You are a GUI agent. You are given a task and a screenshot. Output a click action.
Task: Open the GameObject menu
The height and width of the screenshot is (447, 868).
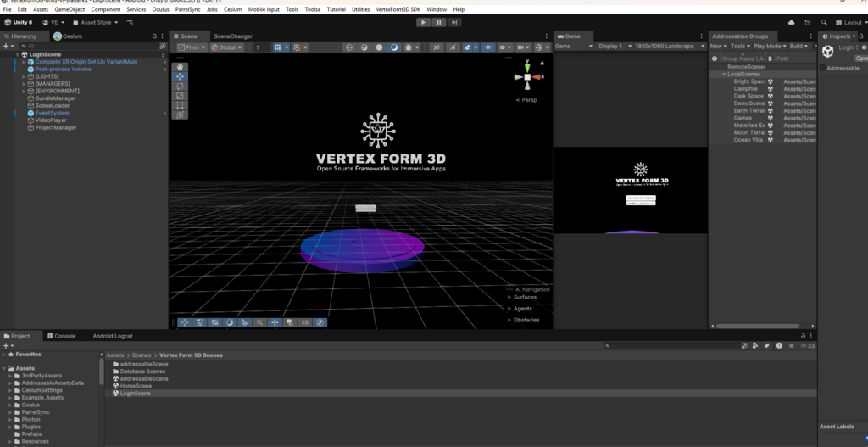click(70, 9)
